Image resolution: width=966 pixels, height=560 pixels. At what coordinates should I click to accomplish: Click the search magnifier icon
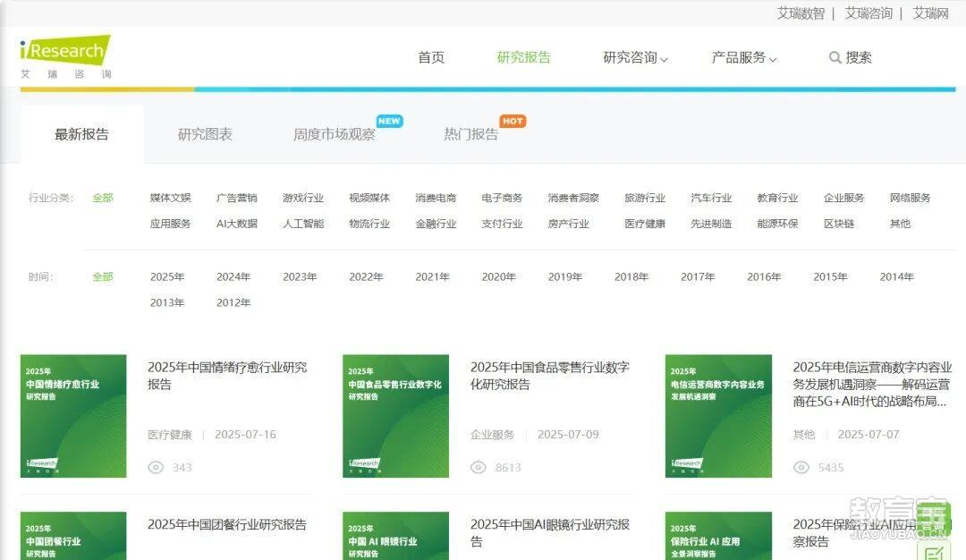(835, 57)
